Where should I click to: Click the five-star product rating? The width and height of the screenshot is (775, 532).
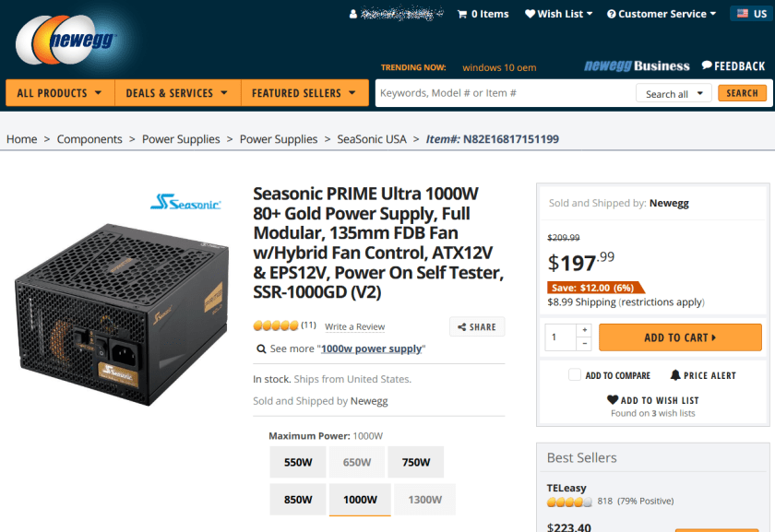click(276, 325)
